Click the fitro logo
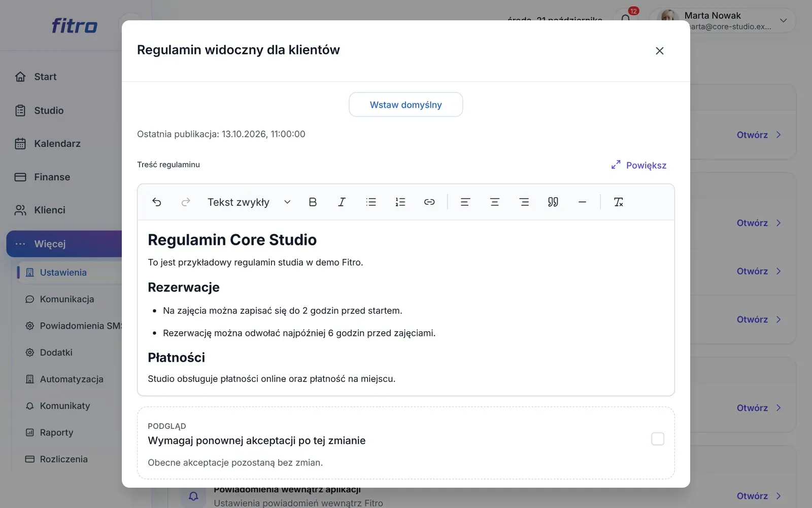The height and width of the screenshot is (508, 812). coord(74,26)
